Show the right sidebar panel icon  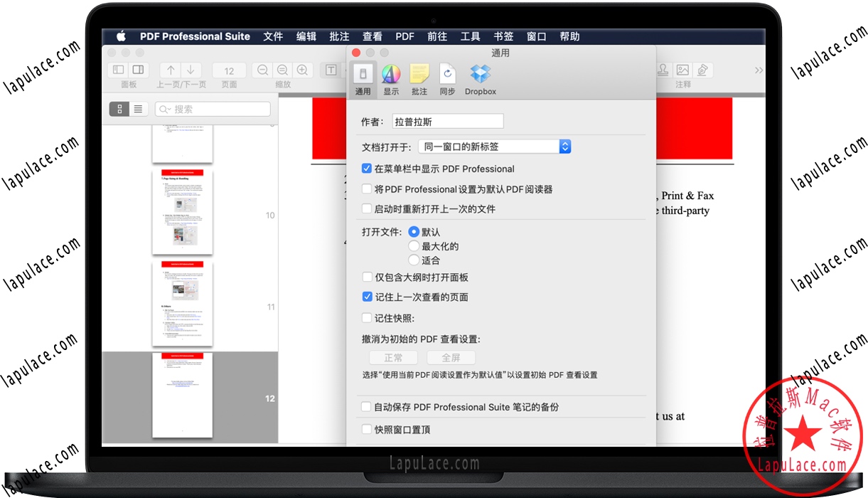tap(138, 70)
